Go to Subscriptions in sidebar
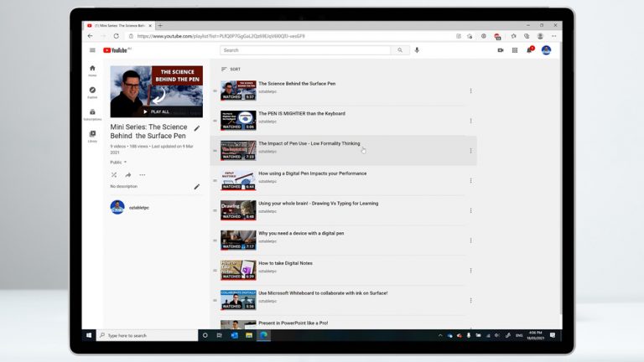 click(x=92, y=114)
